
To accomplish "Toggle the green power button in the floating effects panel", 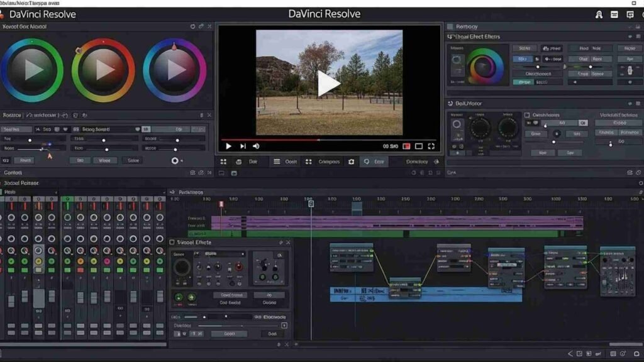I will (179, 297).
